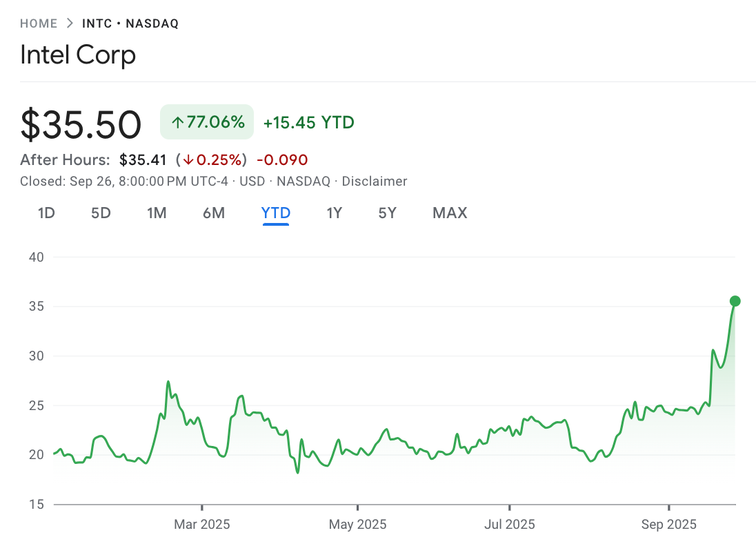Open the Disclaimer link
This screenshot has height=544, width=756.
(x=374, y=181)
